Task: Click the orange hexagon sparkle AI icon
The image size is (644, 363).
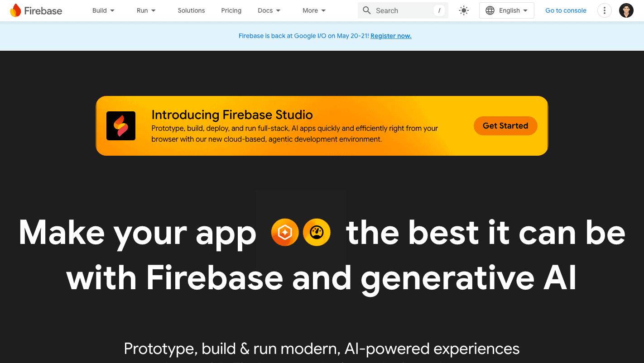Action: point(285,232)
